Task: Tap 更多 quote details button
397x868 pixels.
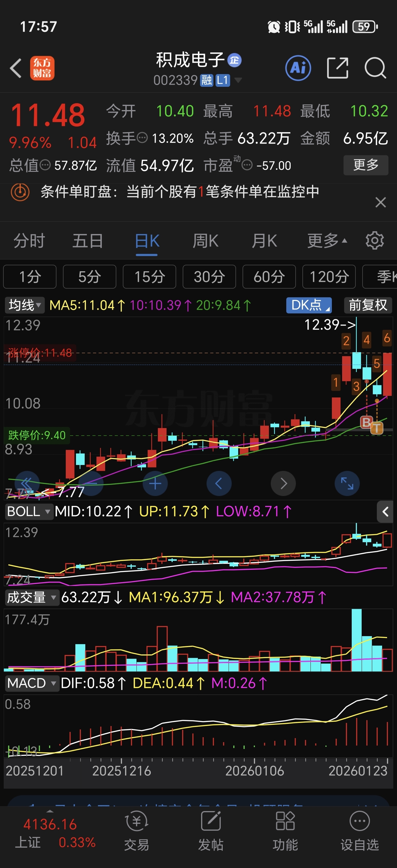Action: (366, 165)
